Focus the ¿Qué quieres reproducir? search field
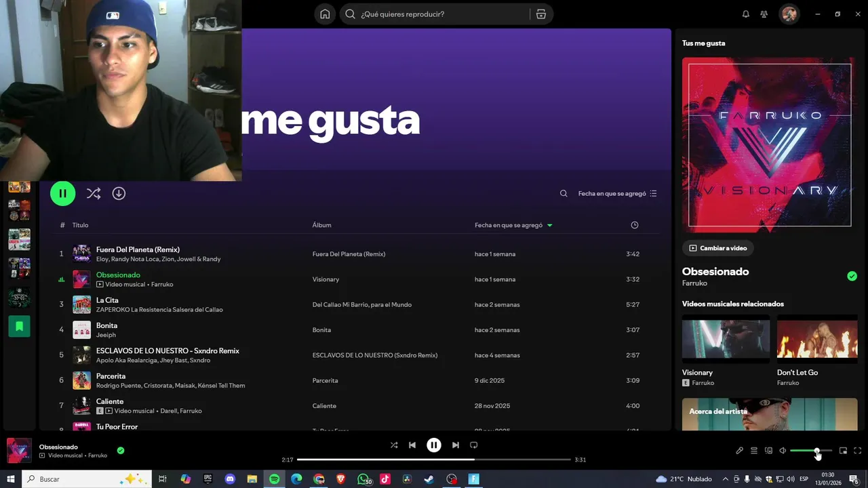 pyautogui.click(x=444, y=14)
